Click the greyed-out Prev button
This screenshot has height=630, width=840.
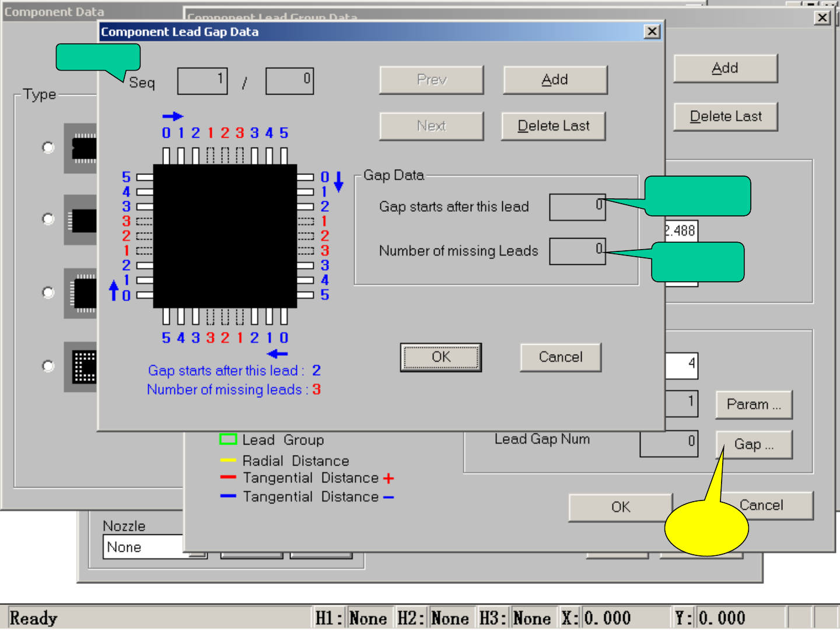tap(432, 80)
